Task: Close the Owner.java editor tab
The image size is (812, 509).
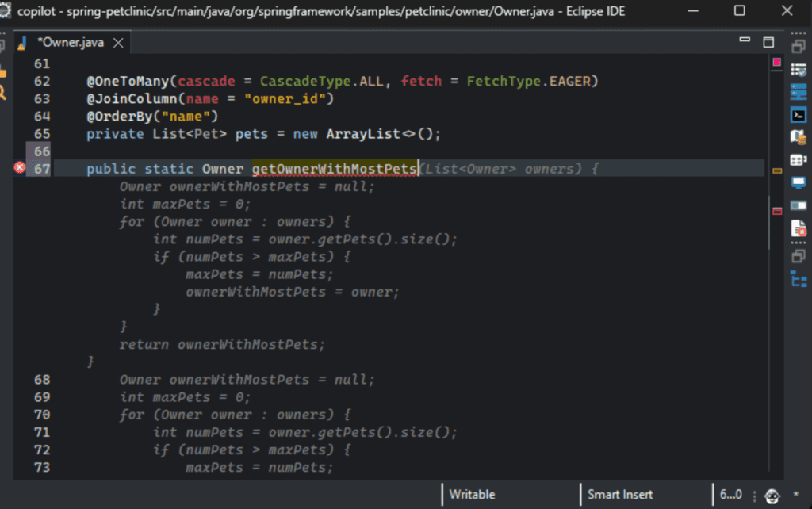Action: (x=117, y=44)
